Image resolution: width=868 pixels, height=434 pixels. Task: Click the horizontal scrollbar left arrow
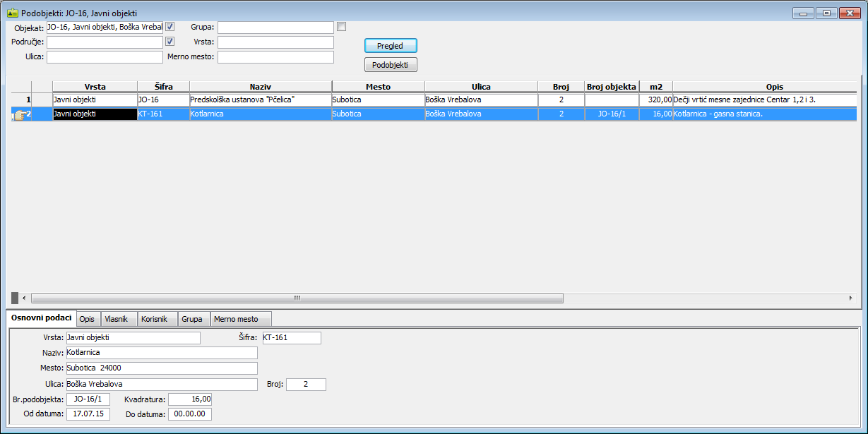[24, 298]
